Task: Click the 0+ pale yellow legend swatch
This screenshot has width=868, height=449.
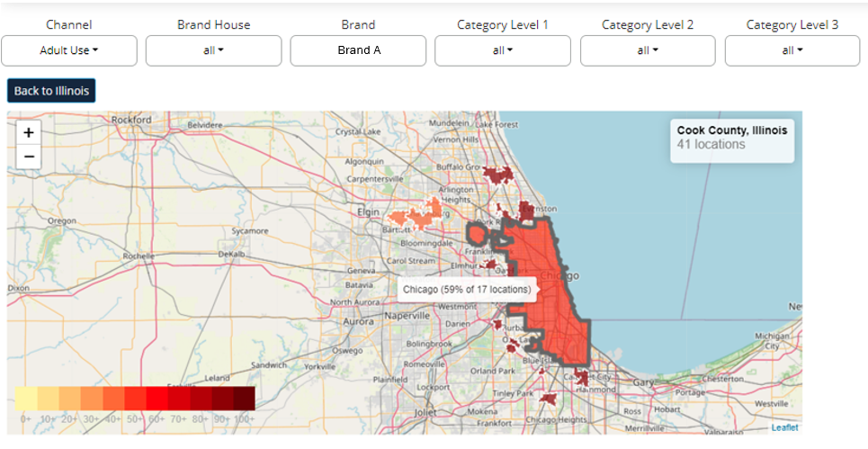Action: tap(25, 398)
